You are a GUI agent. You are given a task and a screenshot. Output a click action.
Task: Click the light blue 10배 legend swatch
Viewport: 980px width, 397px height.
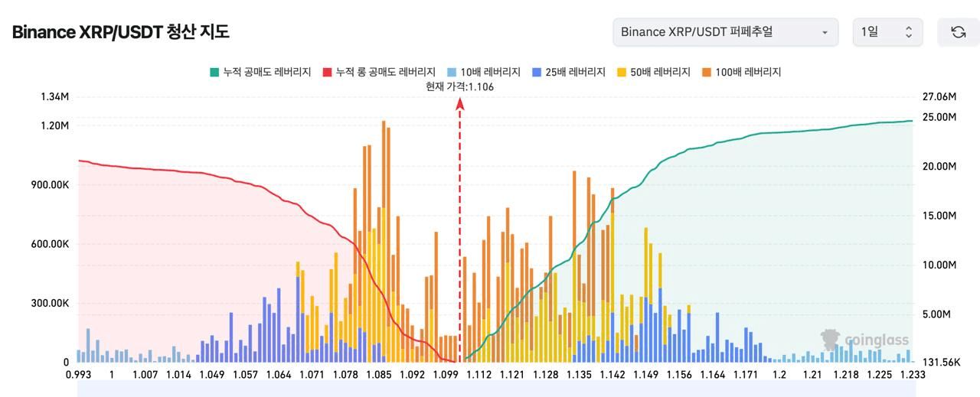pos(451,72)
